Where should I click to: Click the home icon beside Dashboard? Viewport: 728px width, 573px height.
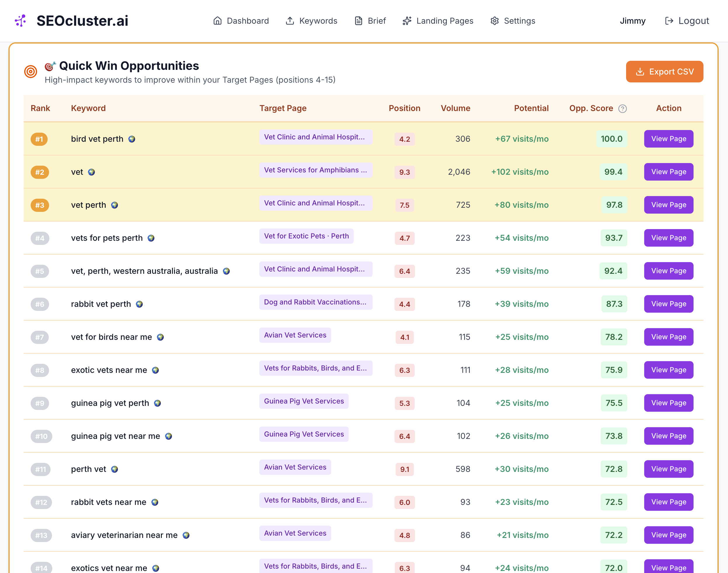point(218,21)
